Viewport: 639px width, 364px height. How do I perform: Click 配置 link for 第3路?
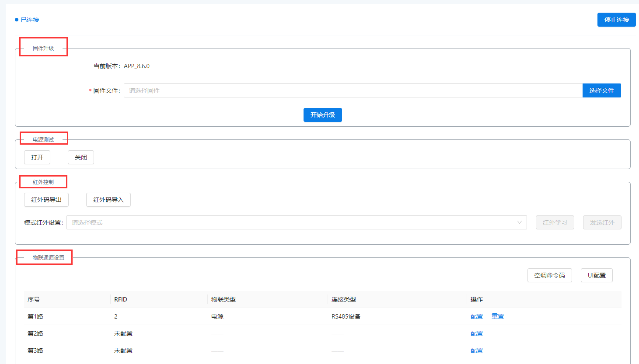pos(477,350)
